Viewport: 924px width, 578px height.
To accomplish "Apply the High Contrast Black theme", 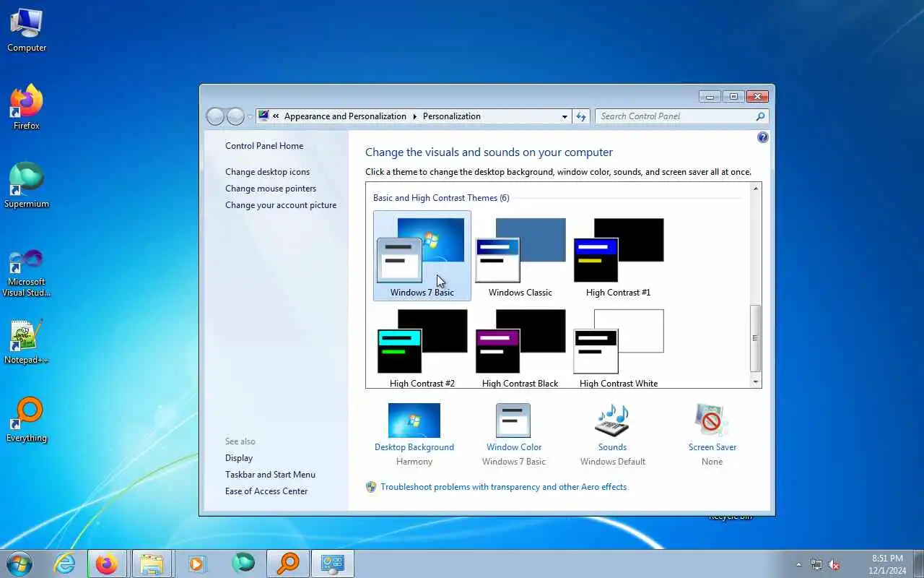I will point(520,347).
